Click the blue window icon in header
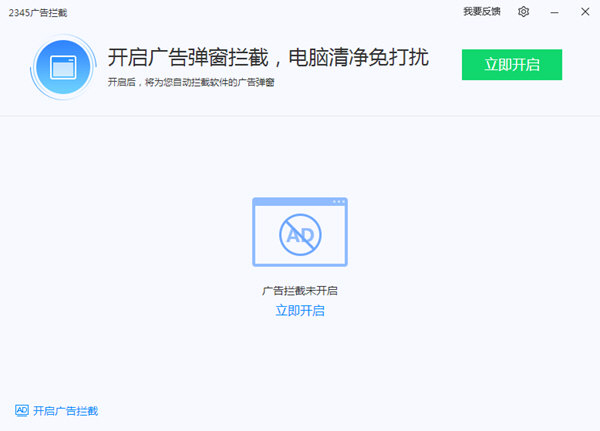Viewport: 600px width, 431px height. coord(63,67)
